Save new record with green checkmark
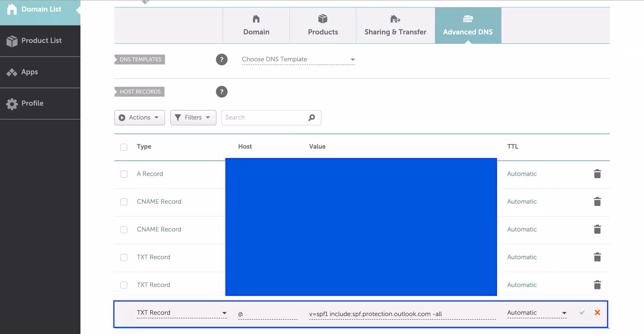 [x=582, y=312]
